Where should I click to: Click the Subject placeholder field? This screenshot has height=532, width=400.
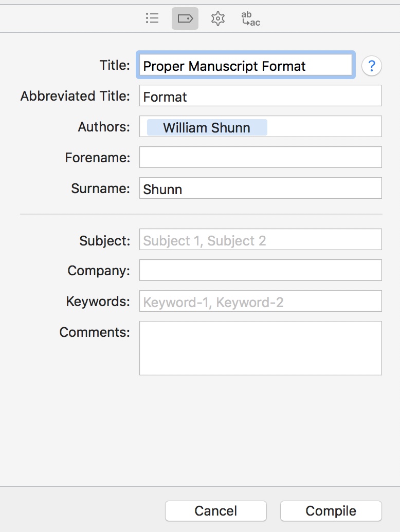click(261, 239)
